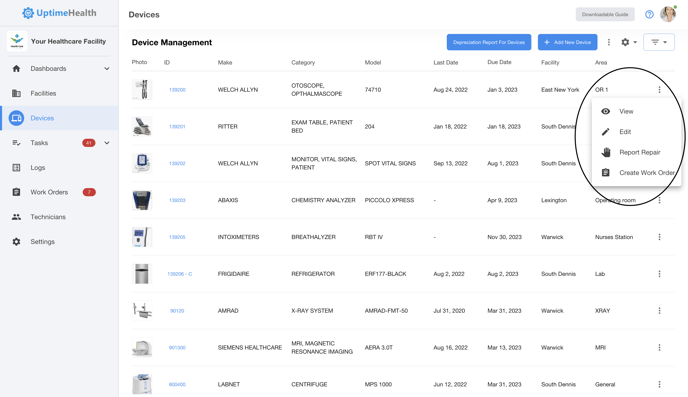Click the Due Date column header
688x397 pixels.
click(x=499, y=62)
